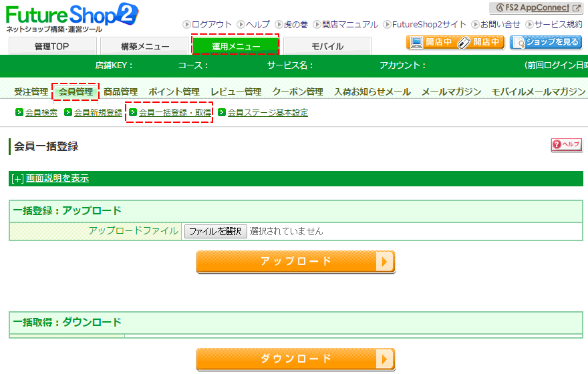Image resolution: width=588 pixels, height=374 pixels.
Task: Click arrow bullet icon before 虎の巻
Action: [x=279, y=24]
